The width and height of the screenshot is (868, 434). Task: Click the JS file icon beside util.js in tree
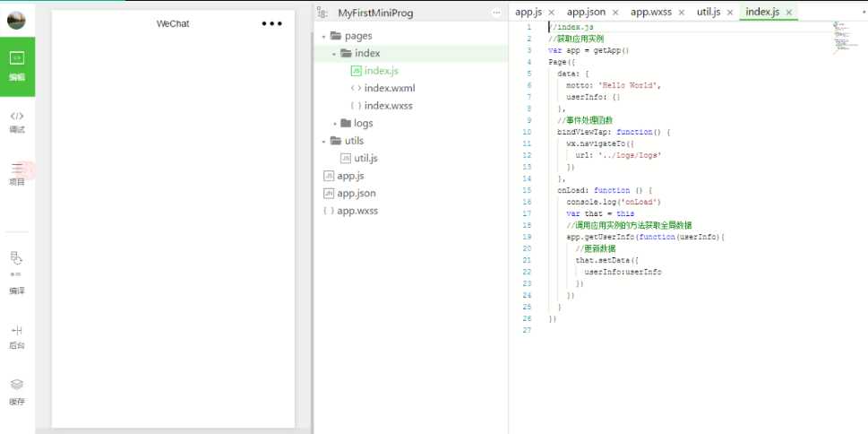coord(346,159)
